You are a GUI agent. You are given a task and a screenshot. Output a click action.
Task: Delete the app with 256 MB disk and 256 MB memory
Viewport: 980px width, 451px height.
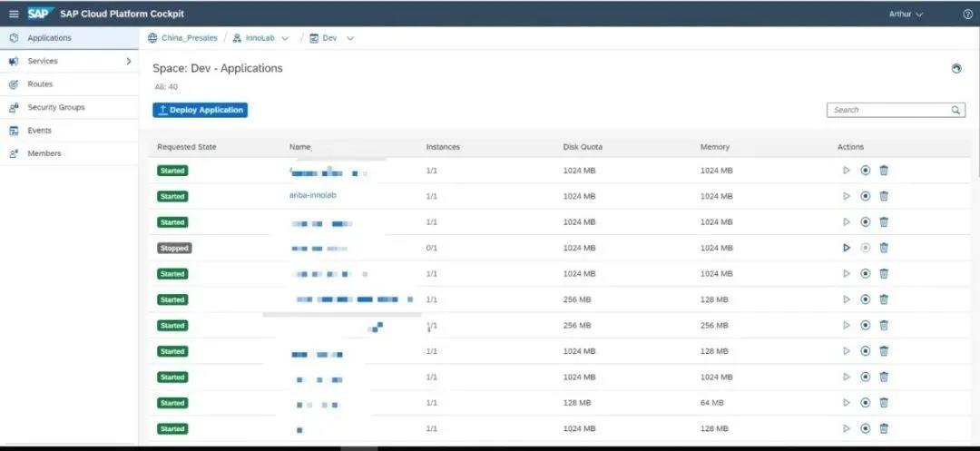[884, 326]
